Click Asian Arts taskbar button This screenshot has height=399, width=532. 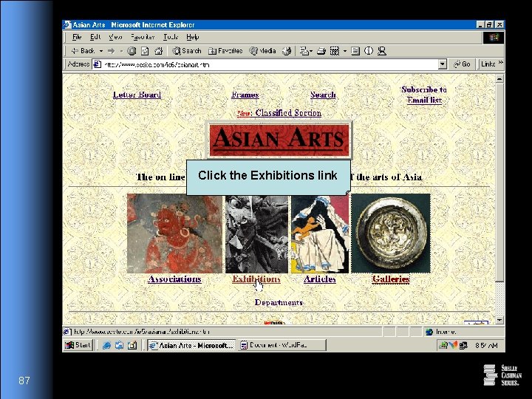[191, 345]
